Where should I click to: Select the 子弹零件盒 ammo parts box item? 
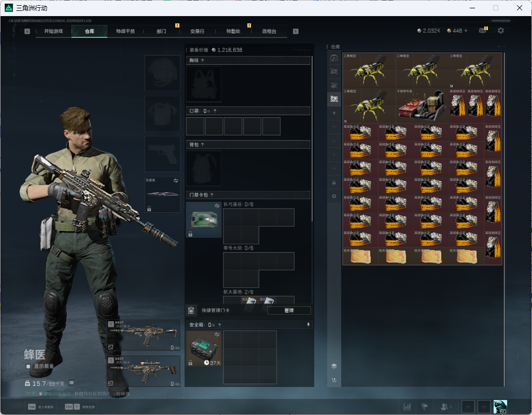[x=422, y=105]
